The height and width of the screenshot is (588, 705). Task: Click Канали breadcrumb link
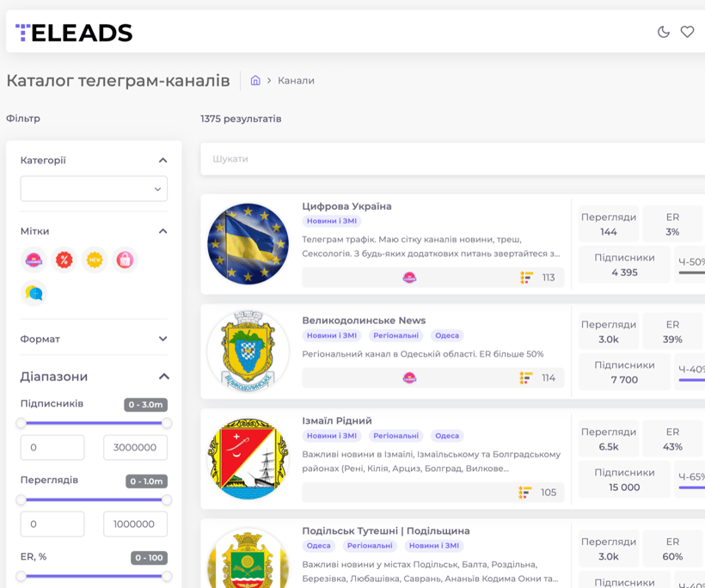[x=296, y=81]
